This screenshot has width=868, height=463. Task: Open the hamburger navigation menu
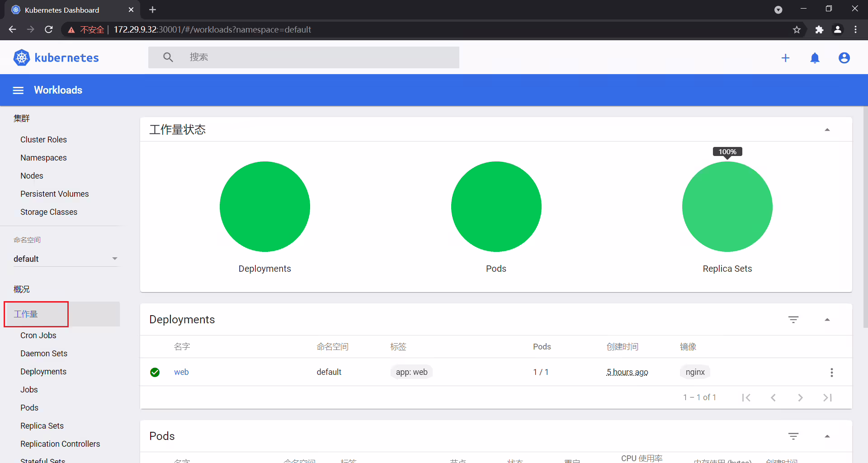[18, 90]
